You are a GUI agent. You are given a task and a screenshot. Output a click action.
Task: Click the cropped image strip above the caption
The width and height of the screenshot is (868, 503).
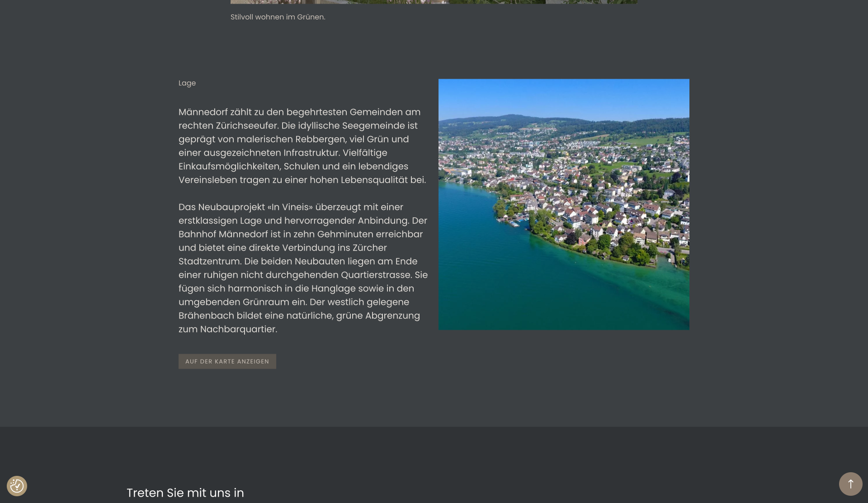[434, 2]
